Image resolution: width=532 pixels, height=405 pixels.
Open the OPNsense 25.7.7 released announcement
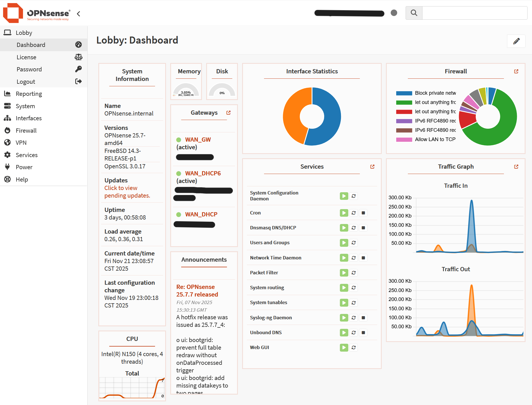(197, 291)
